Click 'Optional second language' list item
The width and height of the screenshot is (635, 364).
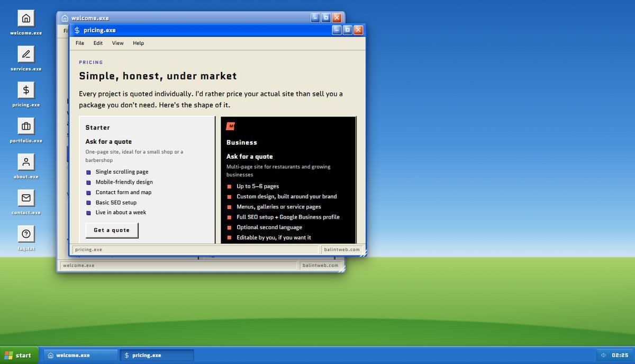pyautogui.click(x=269, y=228)
